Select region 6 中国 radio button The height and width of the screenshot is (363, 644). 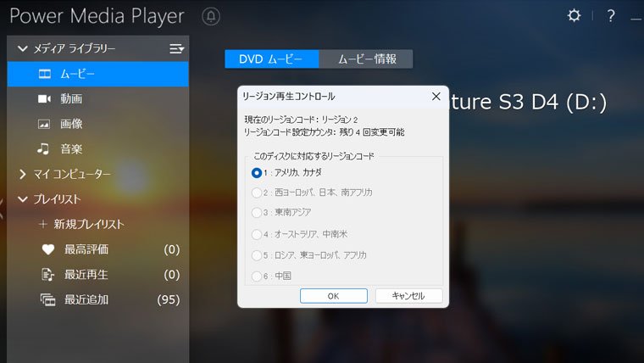click(x=257, y=276)
